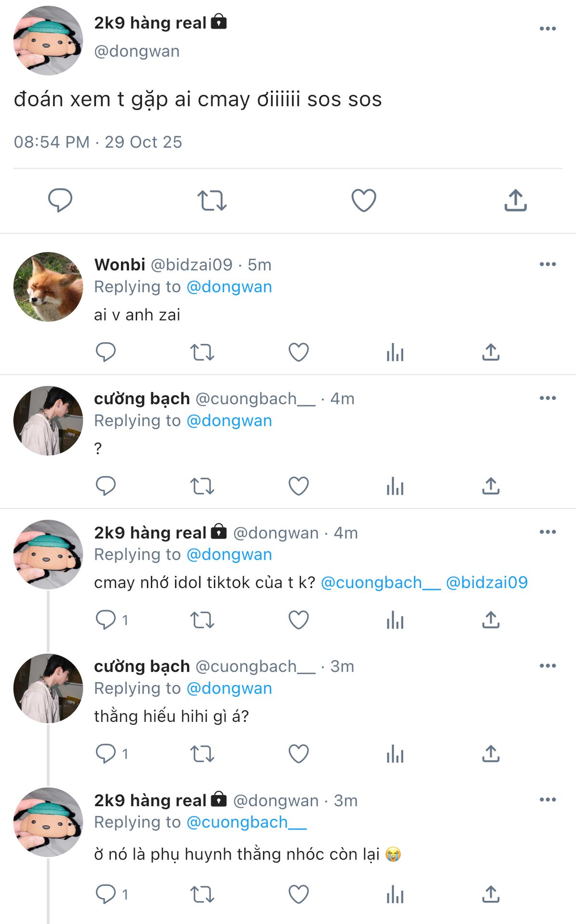The width and height of the screenshot is (576, 924).
Task: Open the "Replying to @cuongbach__" link
Action: click(x=246, y=822)
